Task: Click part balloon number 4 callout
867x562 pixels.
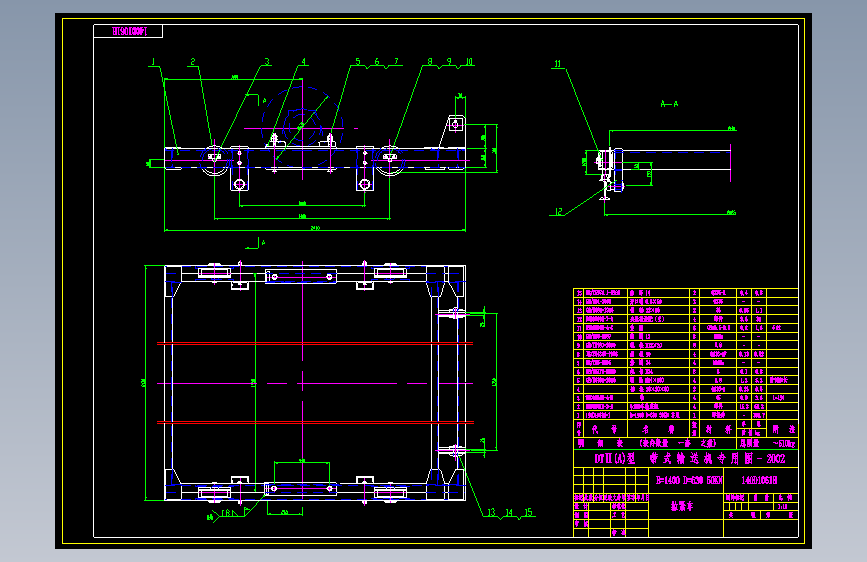Action: click(x=304, y=62)
